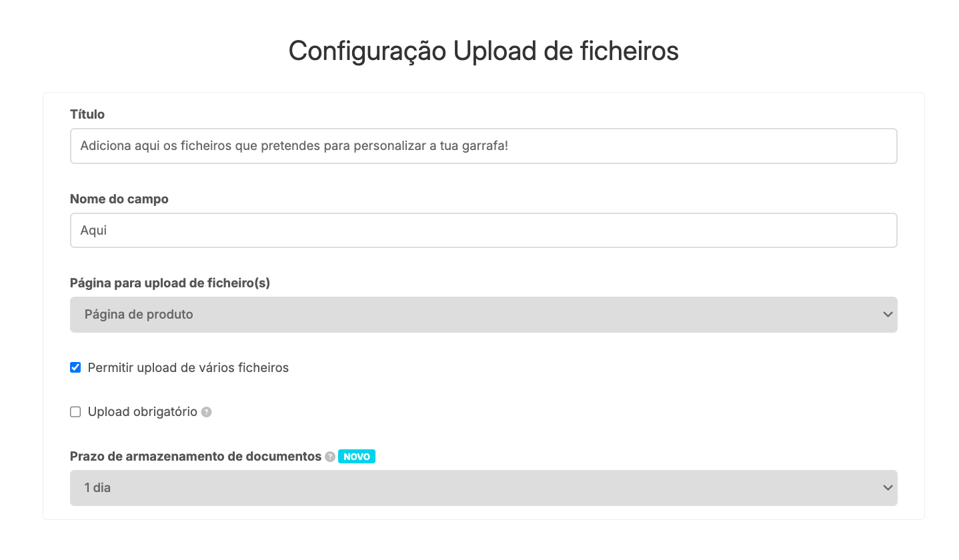
Task: Click the help icon beside Upload obrigatório
Action: [207, 411]
